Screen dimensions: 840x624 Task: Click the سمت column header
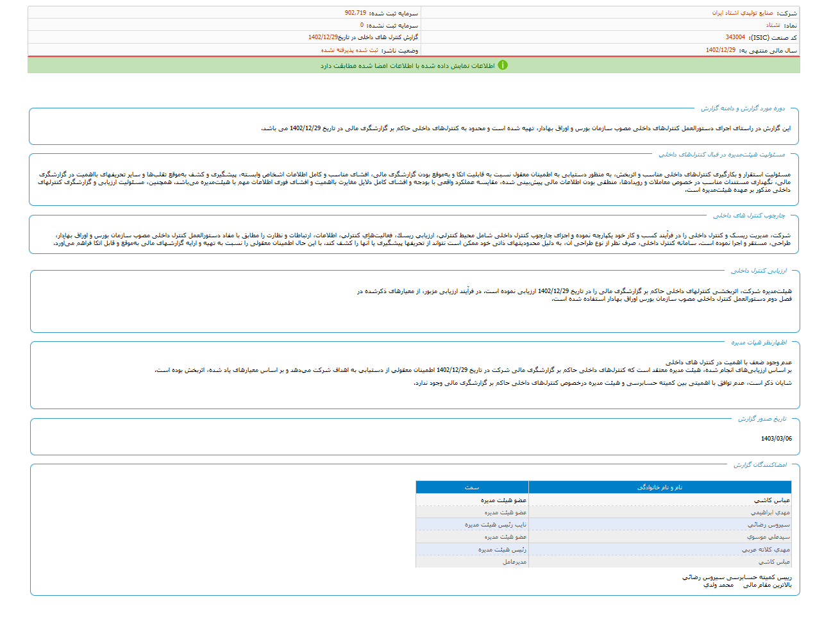click(472, 487)
